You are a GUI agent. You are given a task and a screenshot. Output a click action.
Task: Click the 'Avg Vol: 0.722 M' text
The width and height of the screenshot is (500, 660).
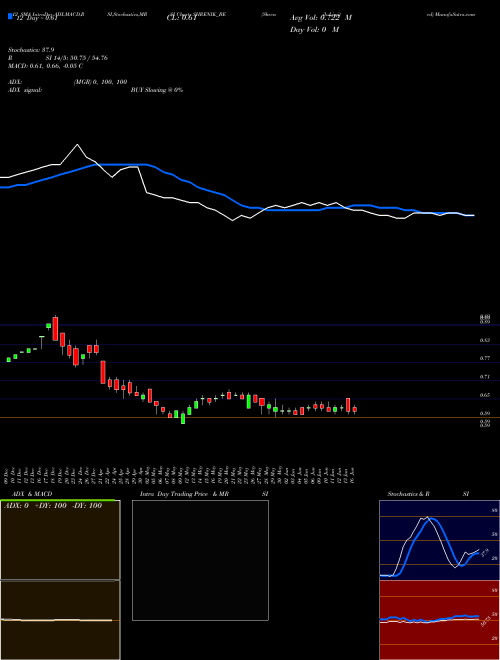coord(321,18)
